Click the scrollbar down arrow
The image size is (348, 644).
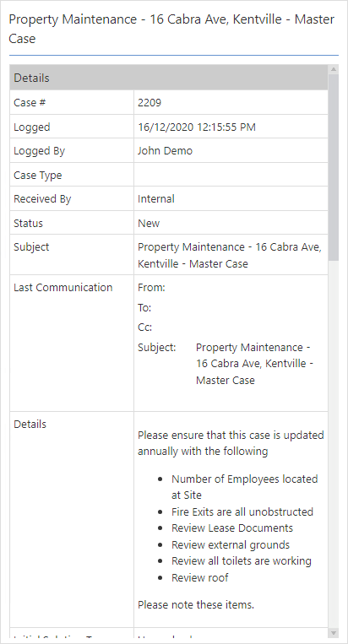click(x=333, y=632)
